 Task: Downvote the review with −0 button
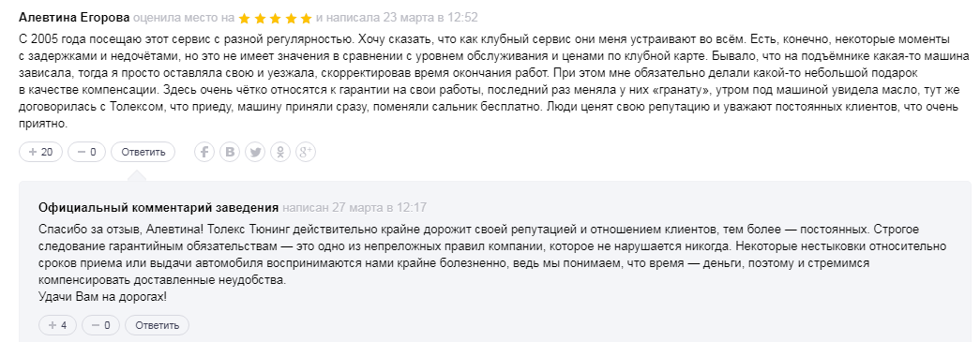point(87,152)
